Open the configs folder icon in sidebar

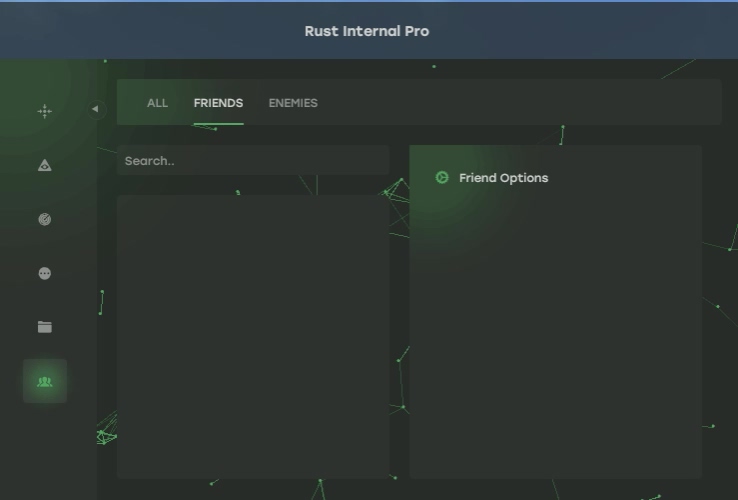(44, 327)
